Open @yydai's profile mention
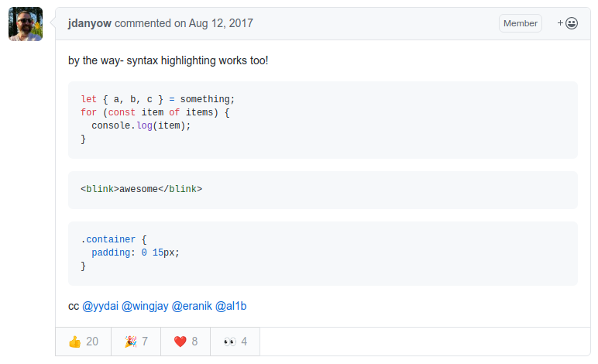This screenshot has width=598, height=364. [100, 306]
